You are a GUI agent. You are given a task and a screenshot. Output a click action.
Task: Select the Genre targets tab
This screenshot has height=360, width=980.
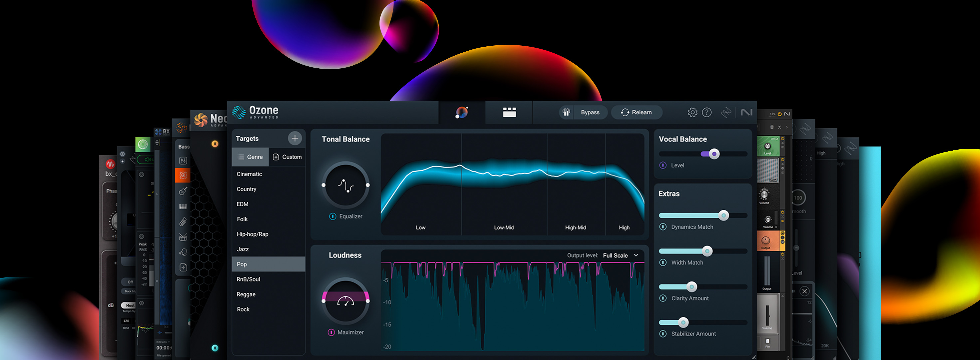(250, 157)
